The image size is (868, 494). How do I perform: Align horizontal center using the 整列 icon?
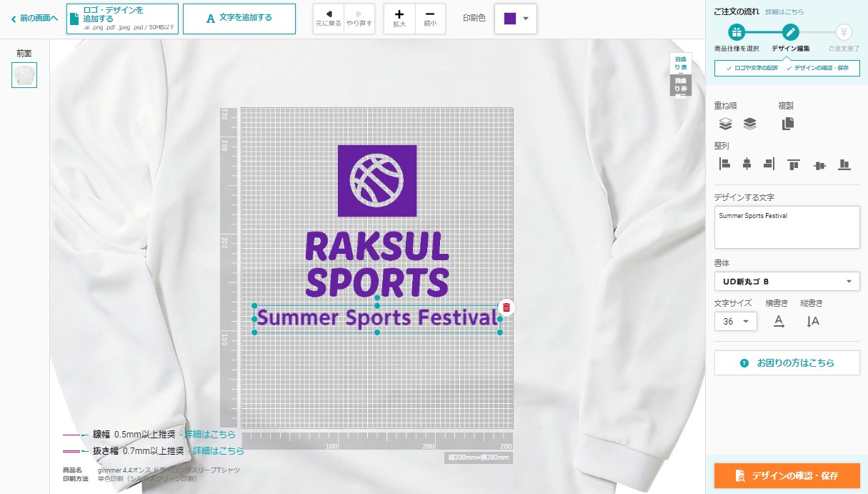coord(747,164)
